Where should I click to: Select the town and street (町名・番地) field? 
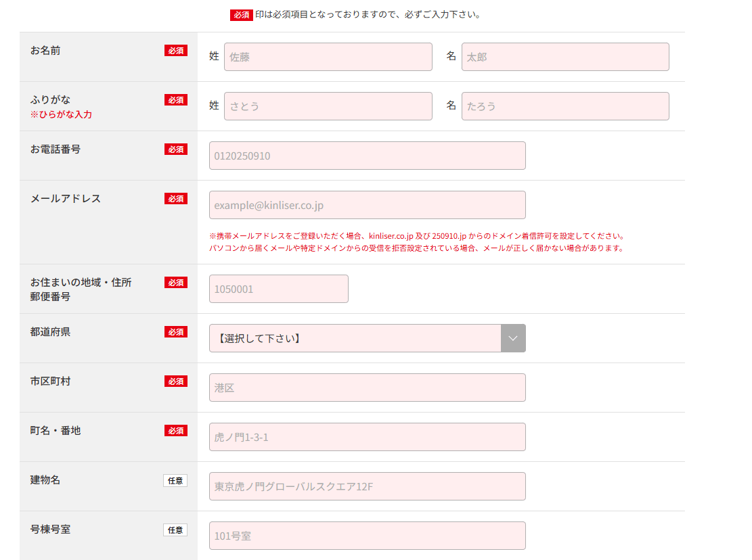click(367, 437)
